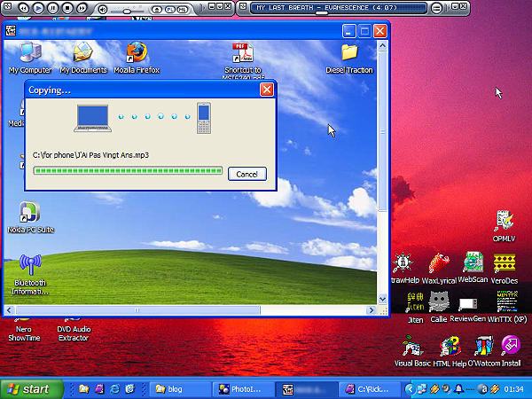
Task: Open the Windows Start menu
Action: click(x=31, y=389)
